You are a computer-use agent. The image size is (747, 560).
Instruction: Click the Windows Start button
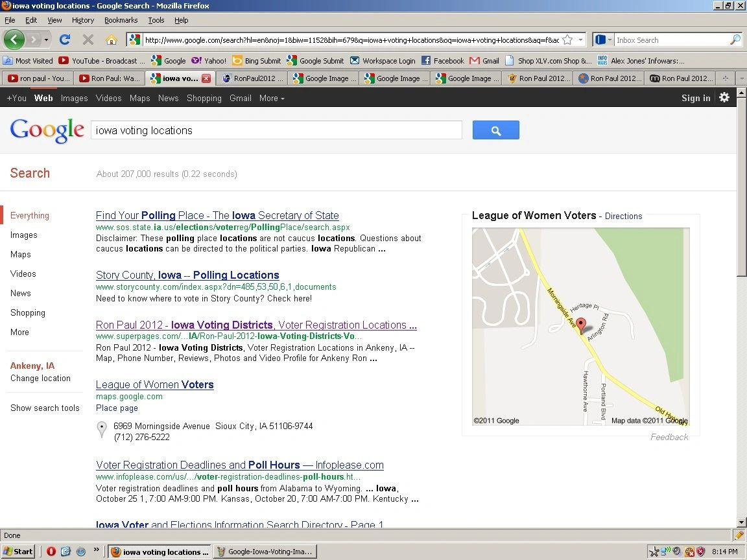[x=18, y=552]
